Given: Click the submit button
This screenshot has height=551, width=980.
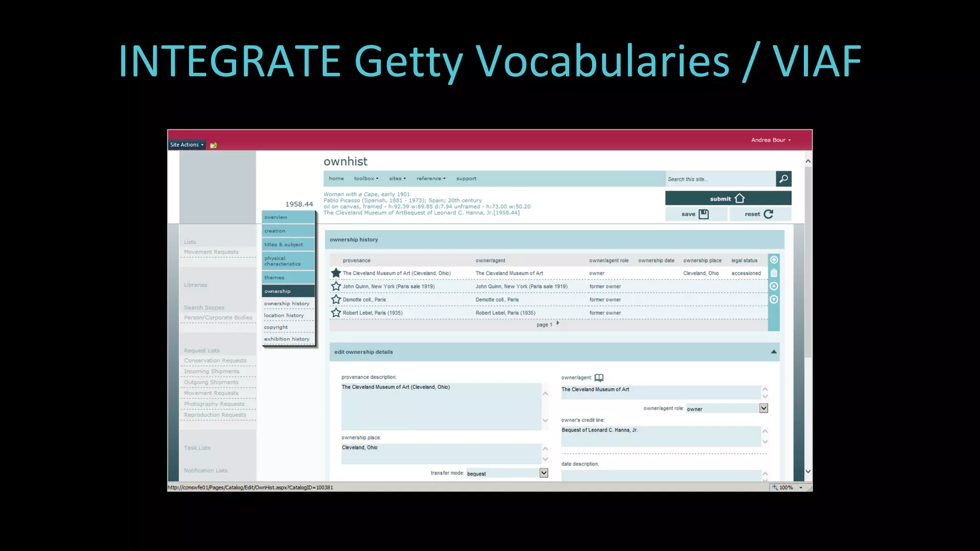Looking at the screenshot, I should (727, 198).
